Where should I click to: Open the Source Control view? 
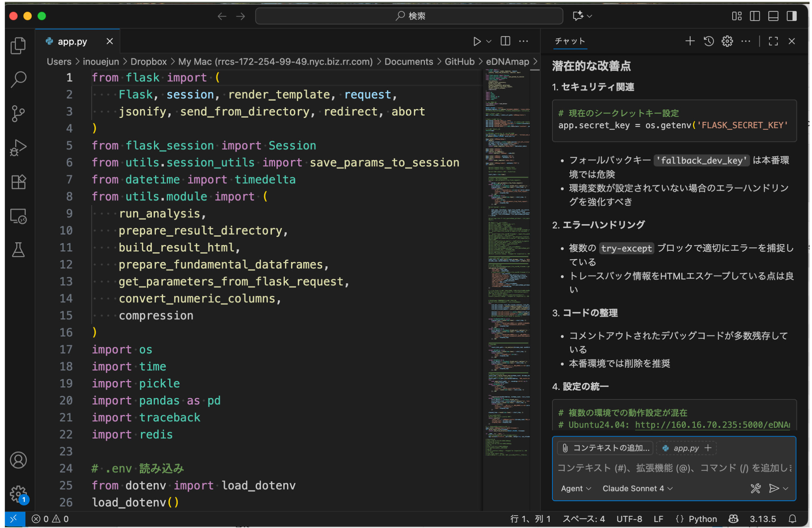tap(18, 113)
